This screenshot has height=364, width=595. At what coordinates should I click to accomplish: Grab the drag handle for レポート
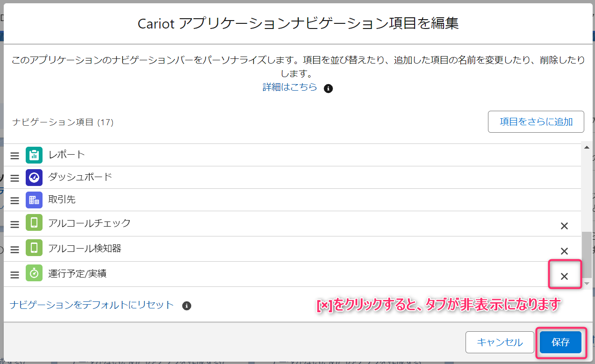pos(15,156)
